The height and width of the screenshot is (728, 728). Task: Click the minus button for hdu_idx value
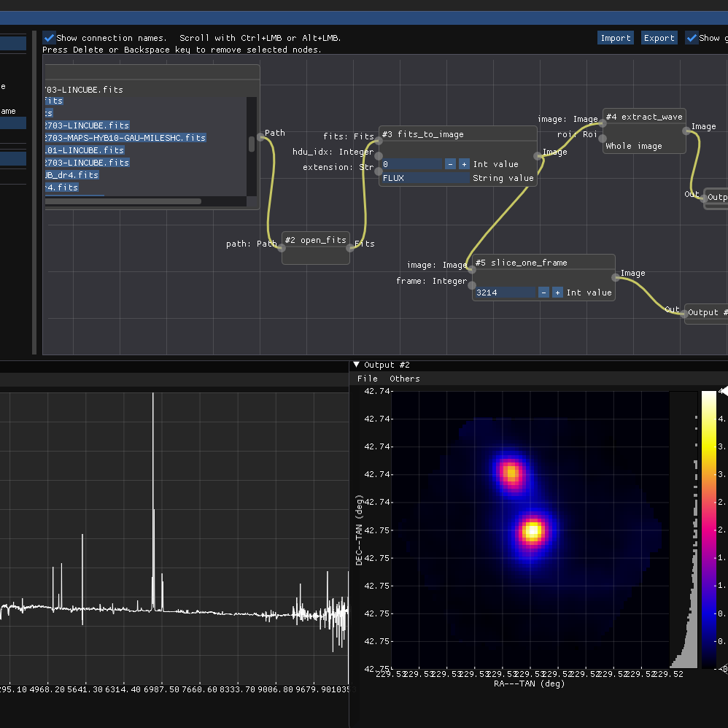tap(450, 164)
